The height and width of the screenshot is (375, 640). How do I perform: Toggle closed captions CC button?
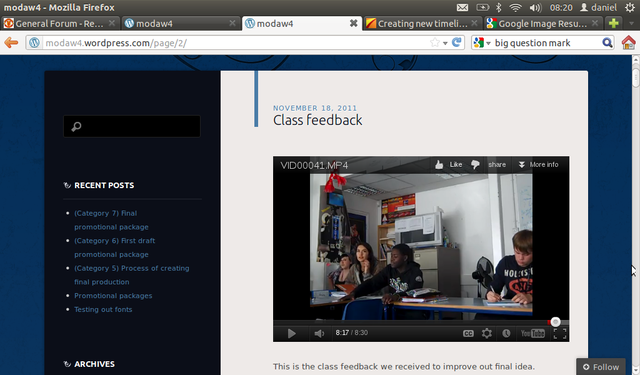pyautogui.click(x=468, y=333)
